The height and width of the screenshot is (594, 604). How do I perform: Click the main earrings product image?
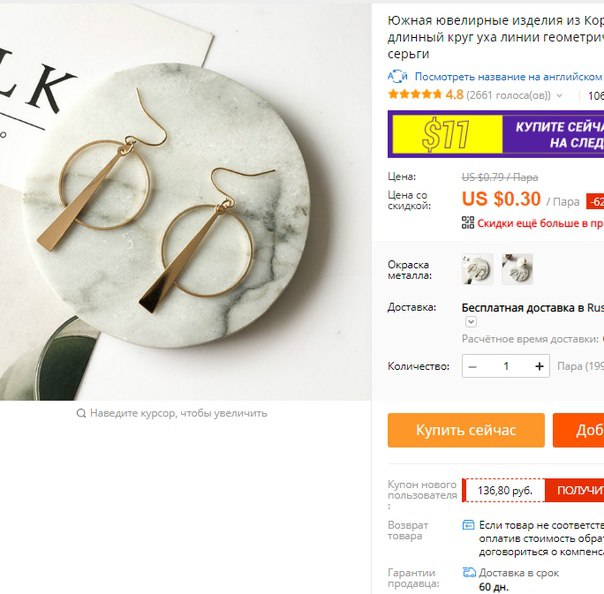pos(185,202)
